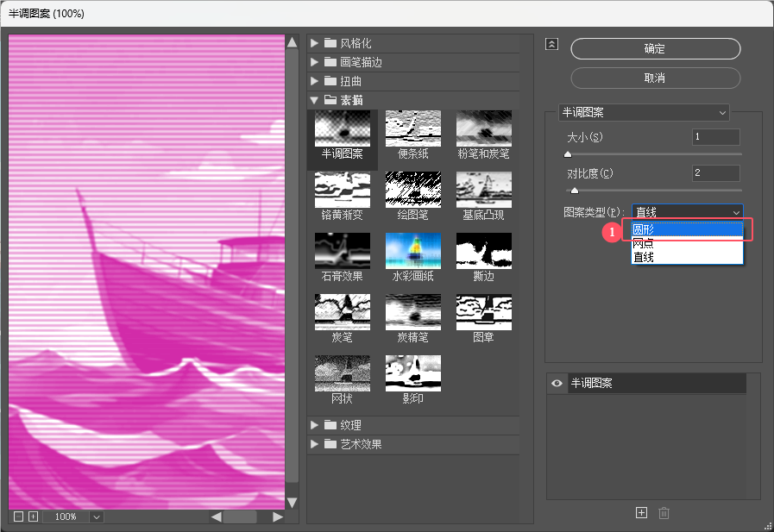Click the 大小 slider handle

pyautogui.click(x=568, y=154)
